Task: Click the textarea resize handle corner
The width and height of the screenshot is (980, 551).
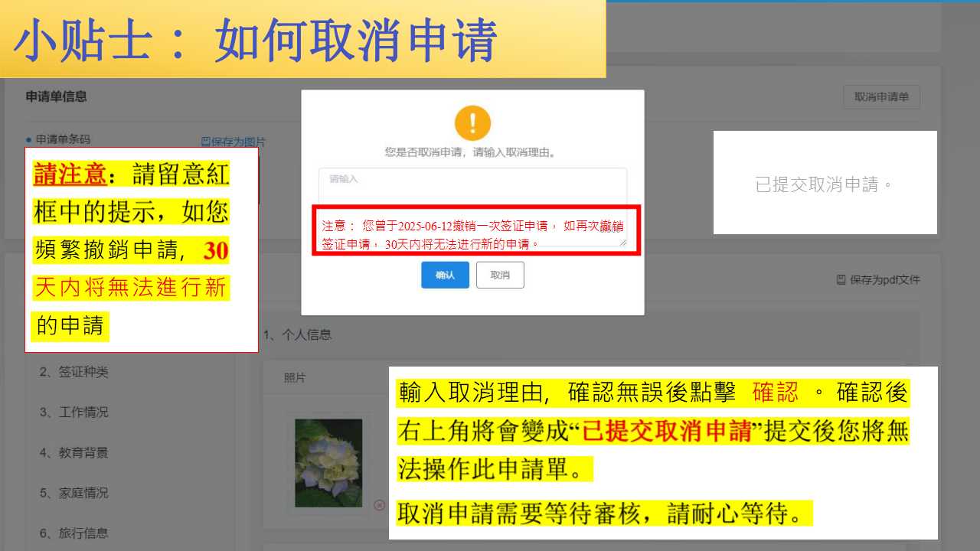Action: 622,242
